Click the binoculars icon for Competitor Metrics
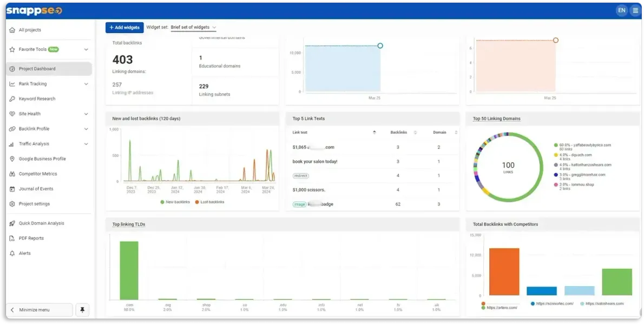Viewport: 644px width, 324px height. [12, 174]
